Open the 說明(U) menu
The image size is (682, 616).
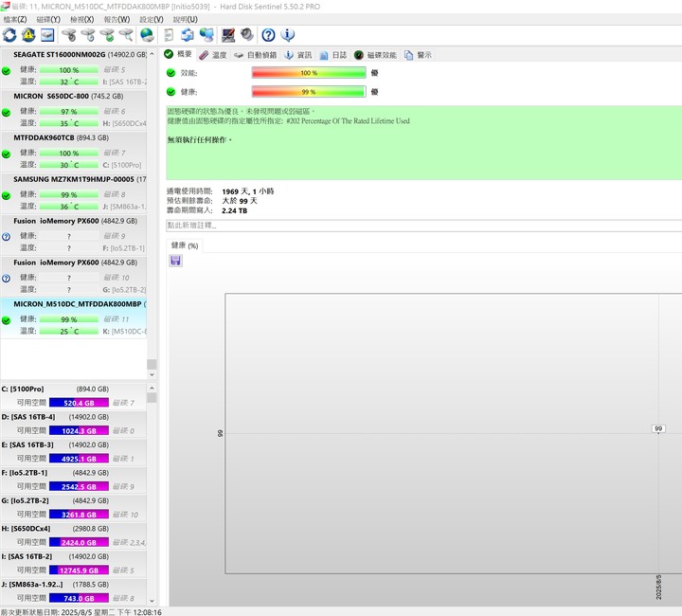186,20
